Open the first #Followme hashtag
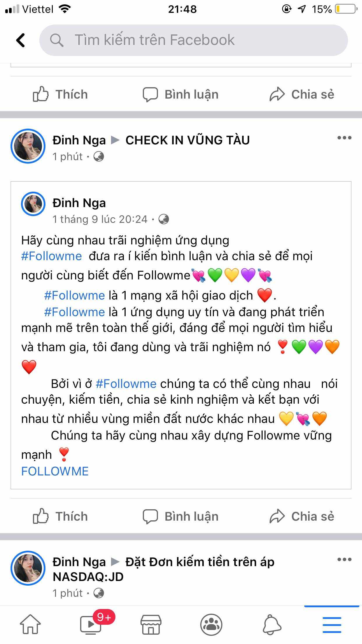The image size is (362, 644). (52, 256)
